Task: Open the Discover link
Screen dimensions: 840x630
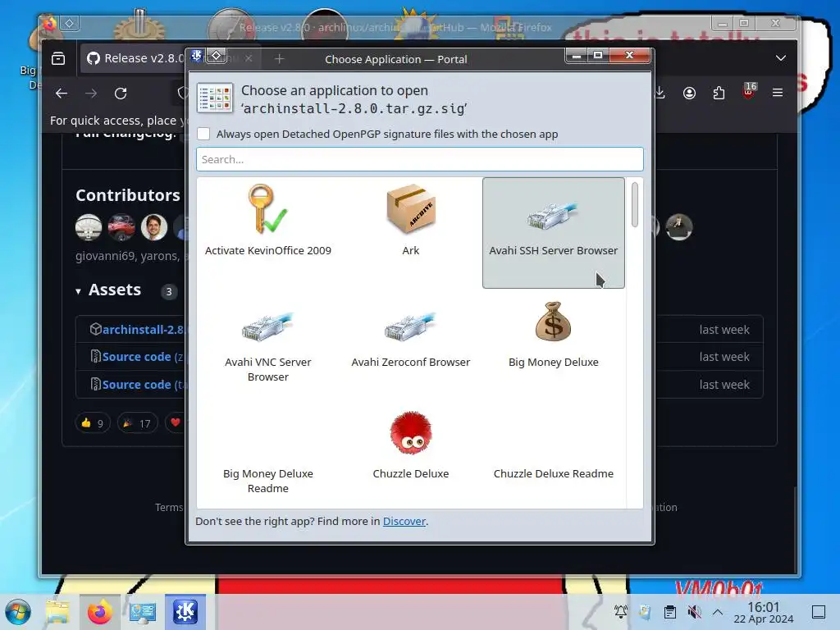Action: [404, 521]
